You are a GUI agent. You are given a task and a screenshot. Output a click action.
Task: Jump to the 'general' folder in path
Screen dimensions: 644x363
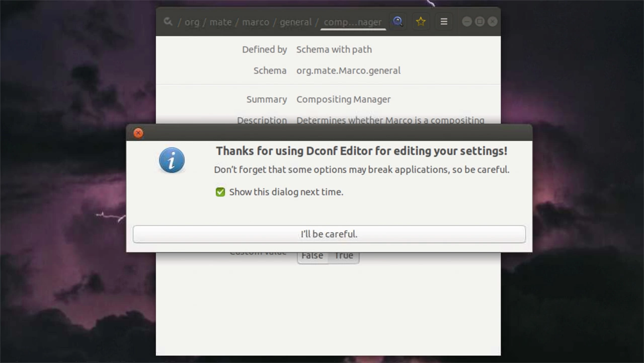pos(295,22)
